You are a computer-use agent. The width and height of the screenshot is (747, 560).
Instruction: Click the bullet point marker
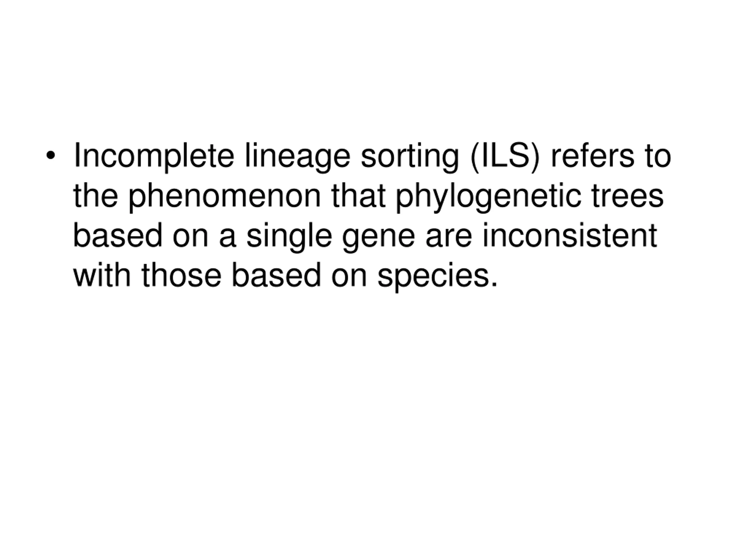(51, 156)
